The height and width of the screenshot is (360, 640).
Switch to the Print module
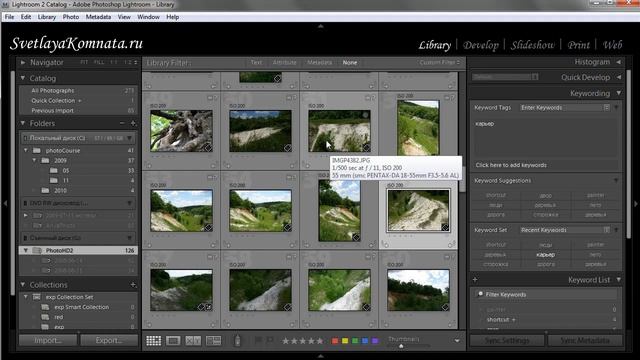click(x=578, y=45)
